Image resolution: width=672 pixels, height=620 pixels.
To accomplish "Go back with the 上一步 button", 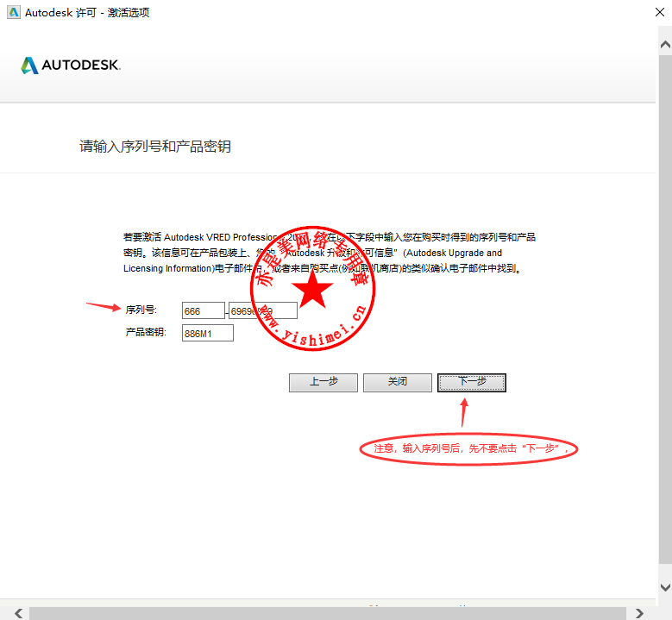I will click(323, 383).
